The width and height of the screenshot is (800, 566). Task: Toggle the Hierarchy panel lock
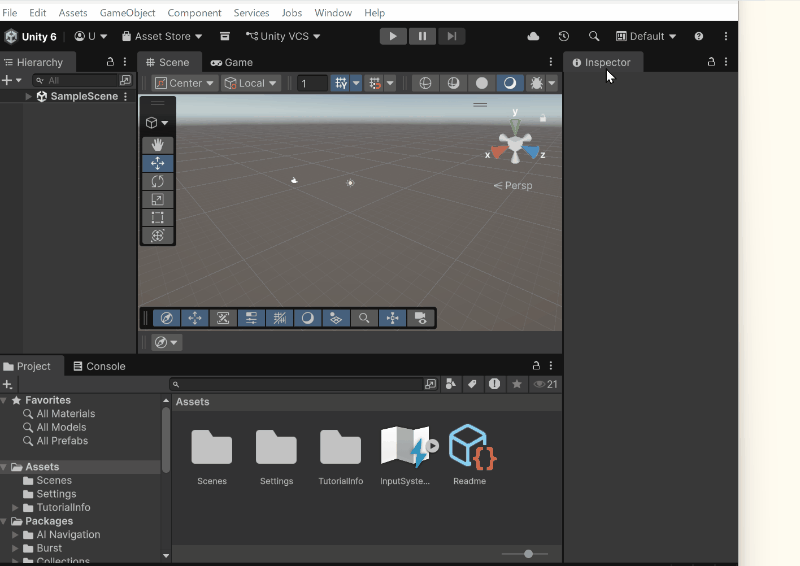(110, 62)
